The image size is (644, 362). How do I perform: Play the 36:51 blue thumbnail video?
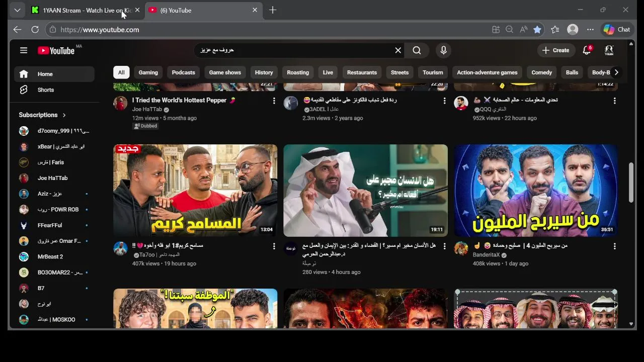tap(536, 191)
